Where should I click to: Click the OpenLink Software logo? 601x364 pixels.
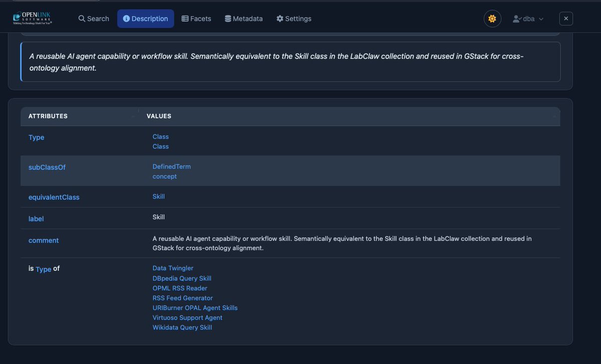[x=33, y=19]
